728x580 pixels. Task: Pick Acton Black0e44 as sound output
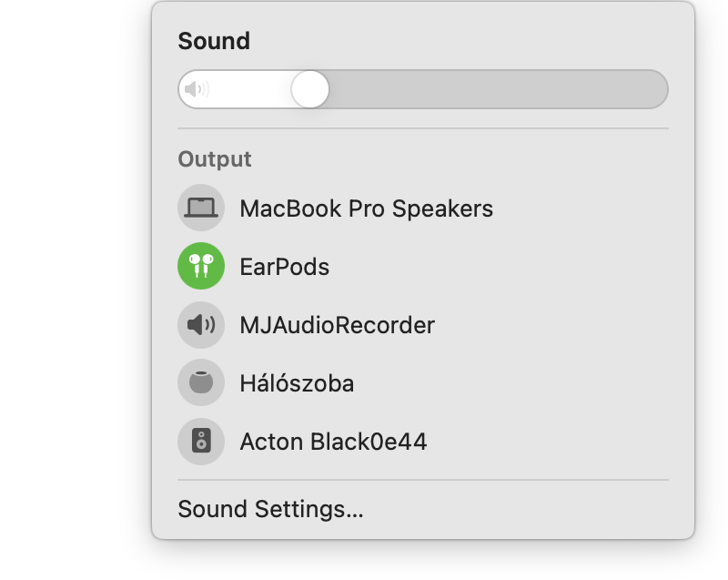[333, 442]
